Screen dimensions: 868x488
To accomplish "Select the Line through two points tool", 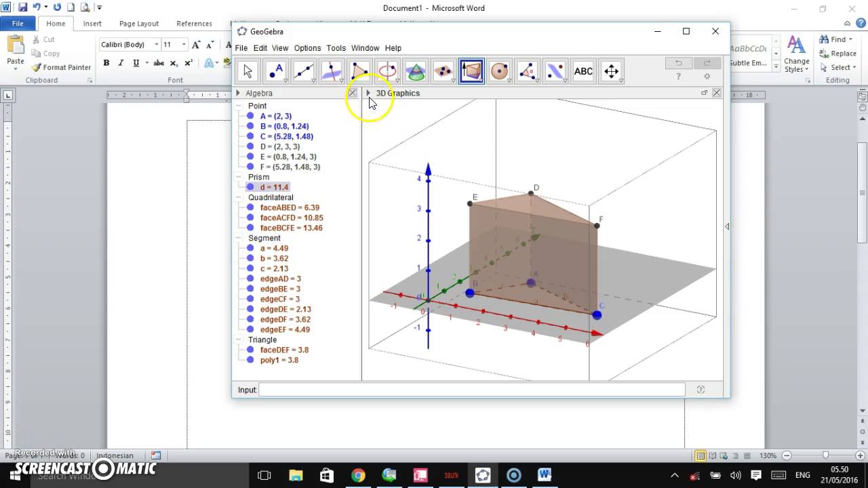I will pyautogui.click(x=303, y=71).
